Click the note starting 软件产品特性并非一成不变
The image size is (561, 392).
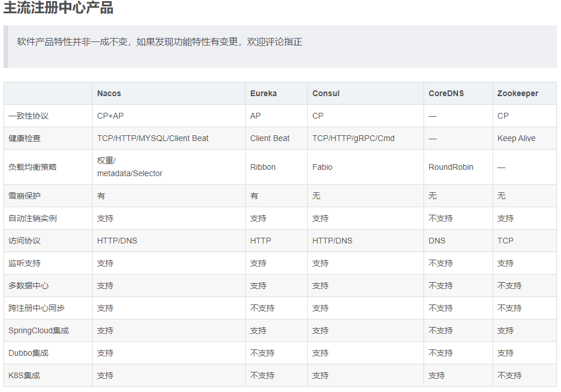159,42
